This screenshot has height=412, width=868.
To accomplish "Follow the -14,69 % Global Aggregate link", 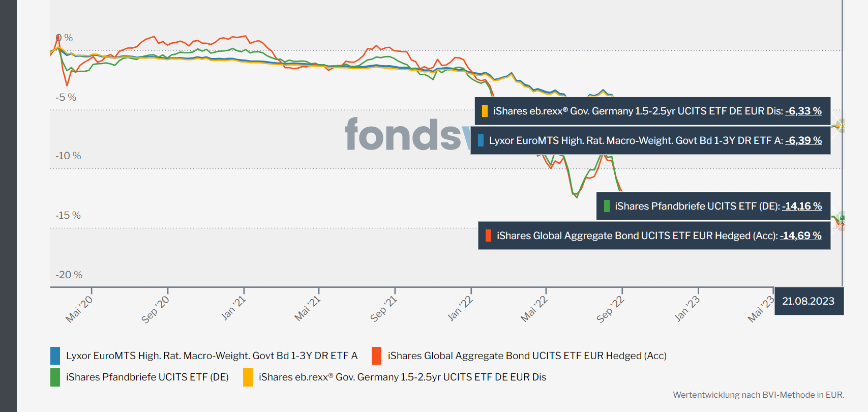I will [x=800, y=236].
